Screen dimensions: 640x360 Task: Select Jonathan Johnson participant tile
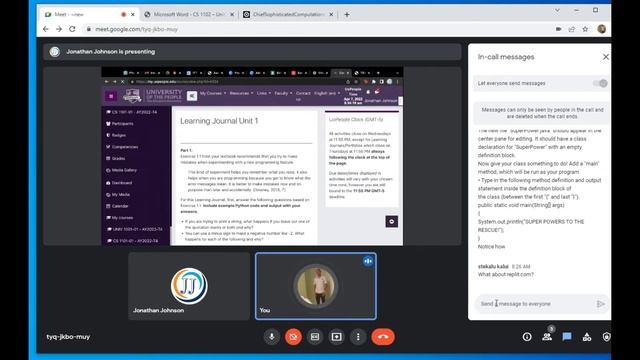189,286
